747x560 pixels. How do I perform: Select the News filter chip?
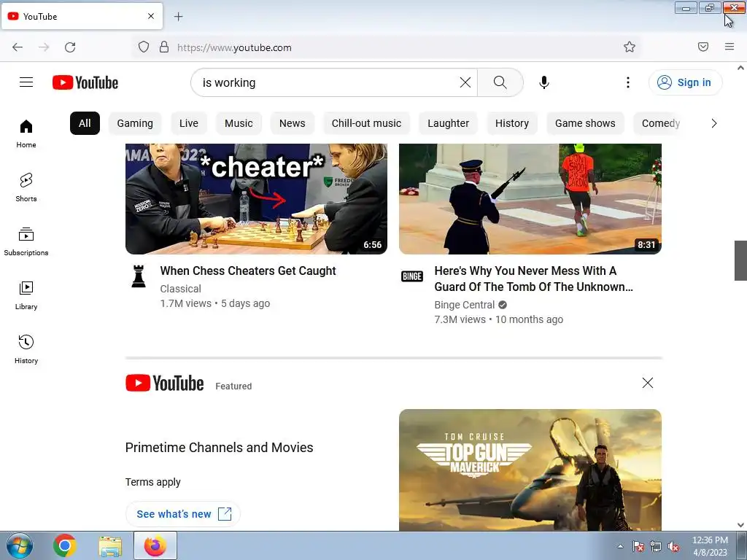pos(292,123)
